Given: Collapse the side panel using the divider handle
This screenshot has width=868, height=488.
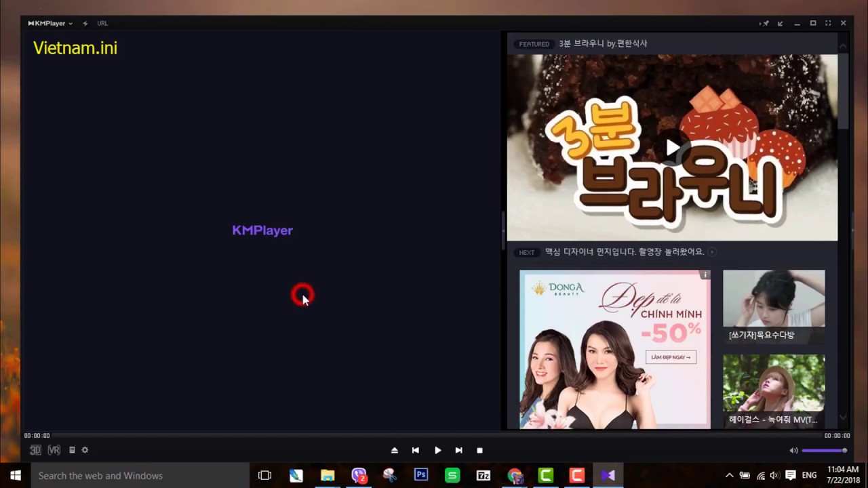Looking at the screenshot, I should point(504,230).
